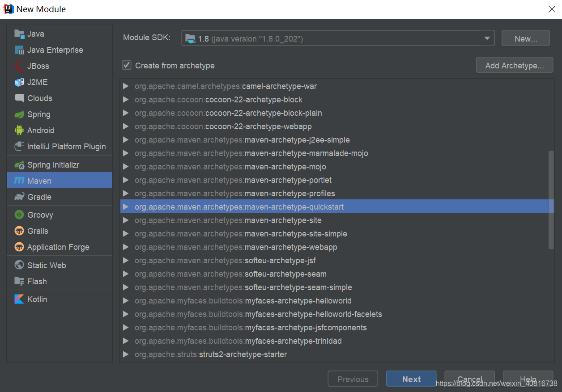Image resolution: width=562 pixels, height=392 pixels.
Task: Click the Application Forge icon
Action: (x=19, y=247)
